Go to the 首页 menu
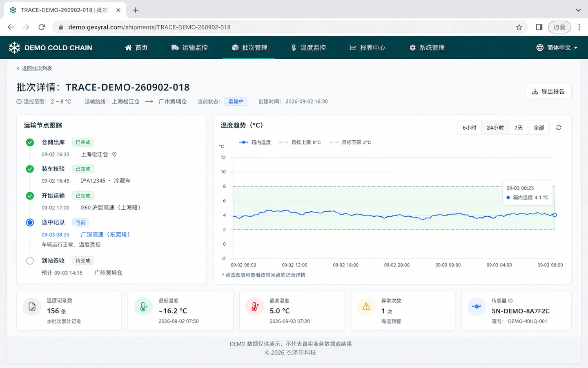Screen dimensions: 588x368 pyautogui.click(x=136, y=47)
